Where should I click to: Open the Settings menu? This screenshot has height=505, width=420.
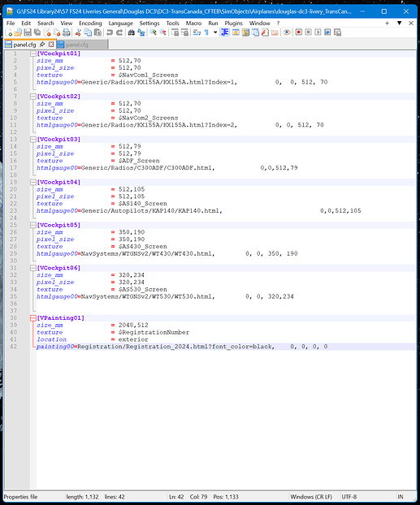tap(149, 24)
